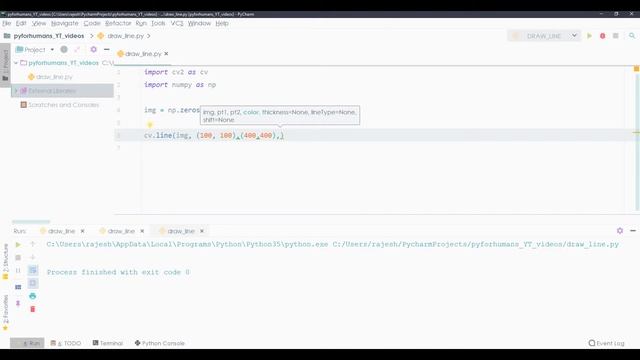
Task: Open Run panel settings gear
Action: click(x=620, y=231)
